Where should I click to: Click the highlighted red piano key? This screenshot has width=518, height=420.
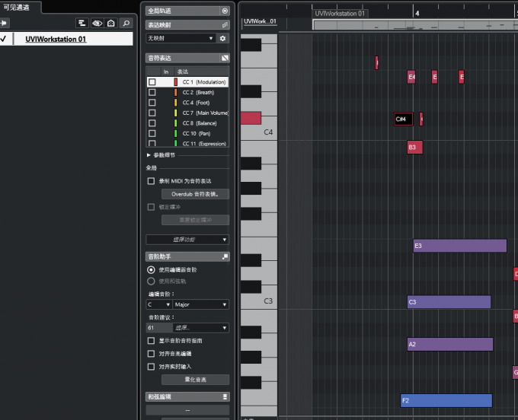click(x=251, y=118)
